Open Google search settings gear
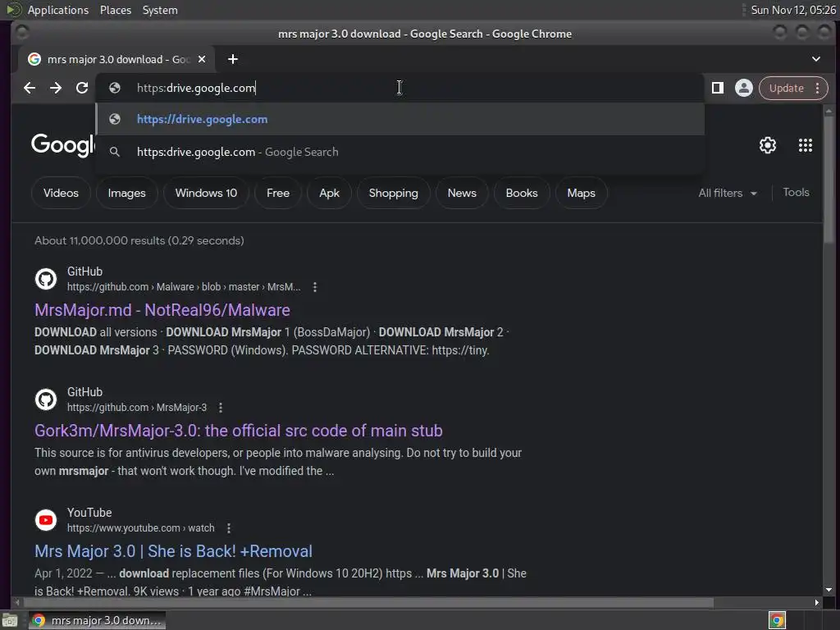 [768, 145]
